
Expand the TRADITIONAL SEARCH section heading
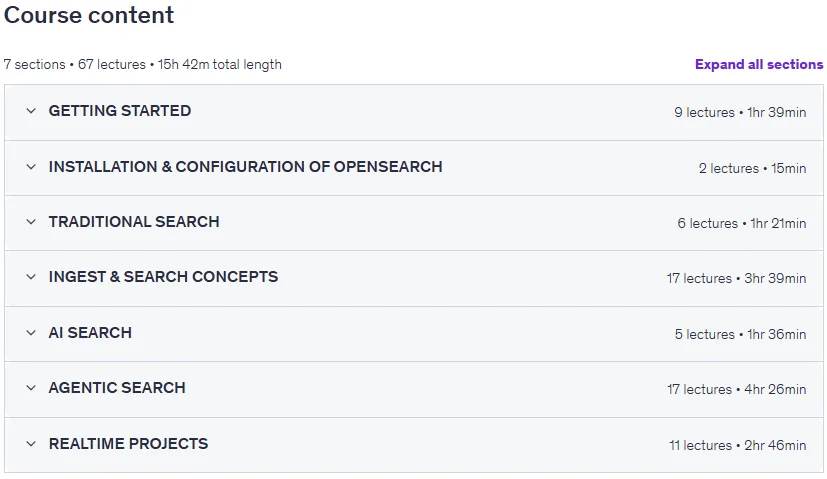click(134, 222)
